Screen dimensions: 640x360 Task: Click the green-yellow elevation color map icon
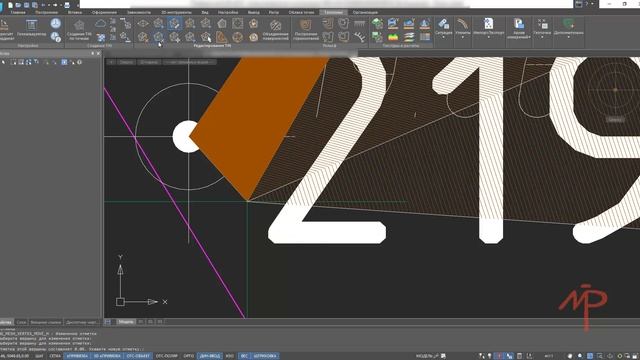tap(393, 37)
